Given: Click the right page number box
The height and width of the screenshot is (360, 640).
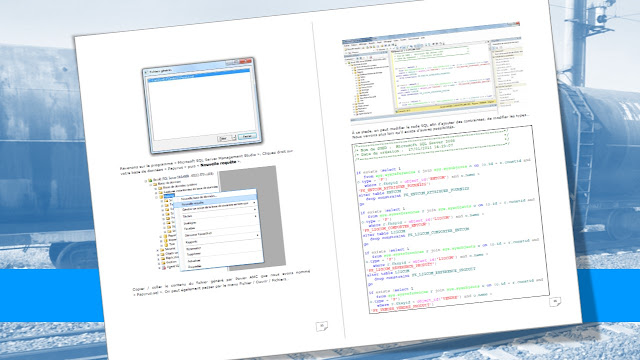Looking at the screenshot, I should 555,302.
